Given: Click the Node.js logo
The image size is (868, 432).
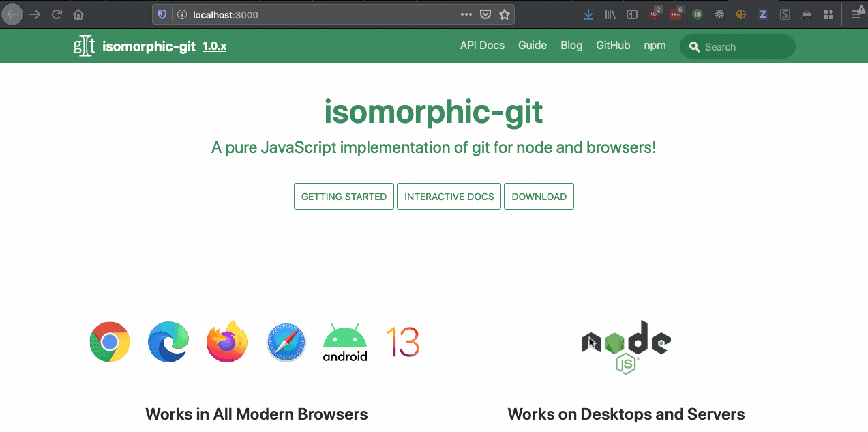Looking at the screenshot, I should pyautogui.click(x=626, y=347).
